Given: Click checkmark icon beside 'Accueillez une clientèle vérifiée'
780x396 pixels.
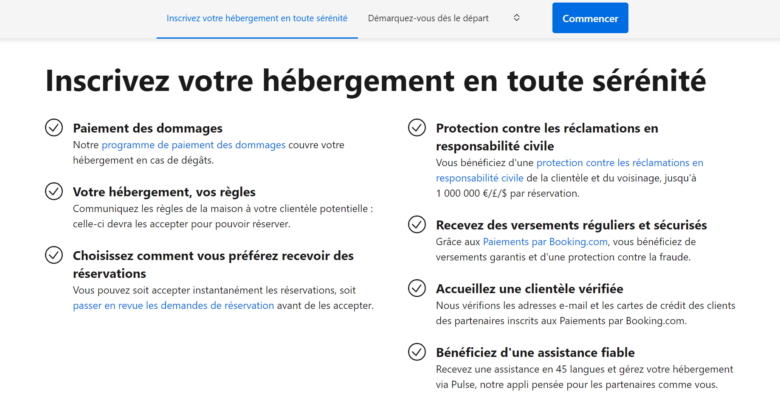Looking at the screenshot, I should [x=417, y=288].
